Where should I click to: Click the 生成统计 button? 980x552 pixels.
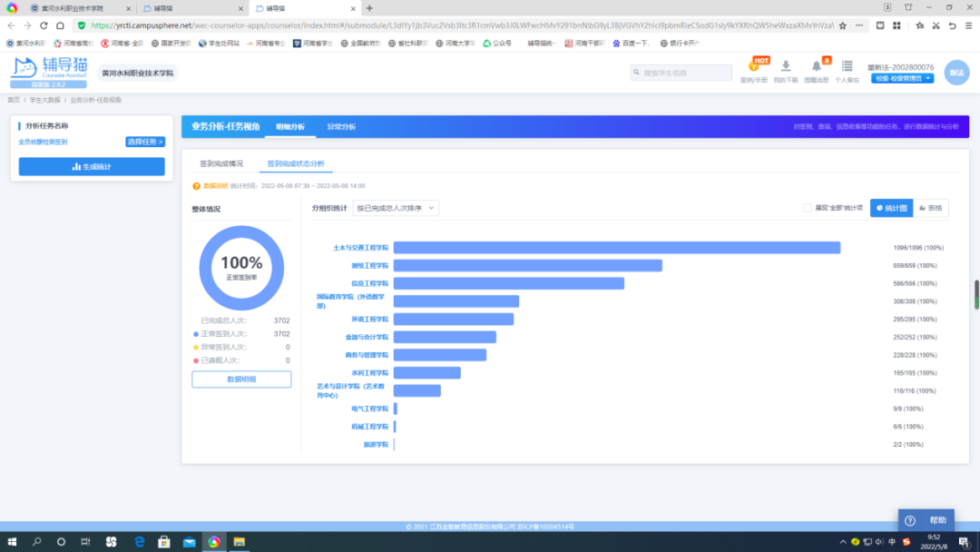point(92,167)
